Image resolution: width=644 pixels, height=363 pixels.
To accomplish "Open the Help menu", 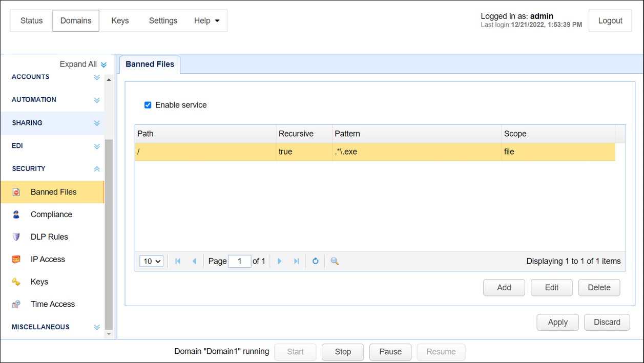I will [x=206, y=21].
